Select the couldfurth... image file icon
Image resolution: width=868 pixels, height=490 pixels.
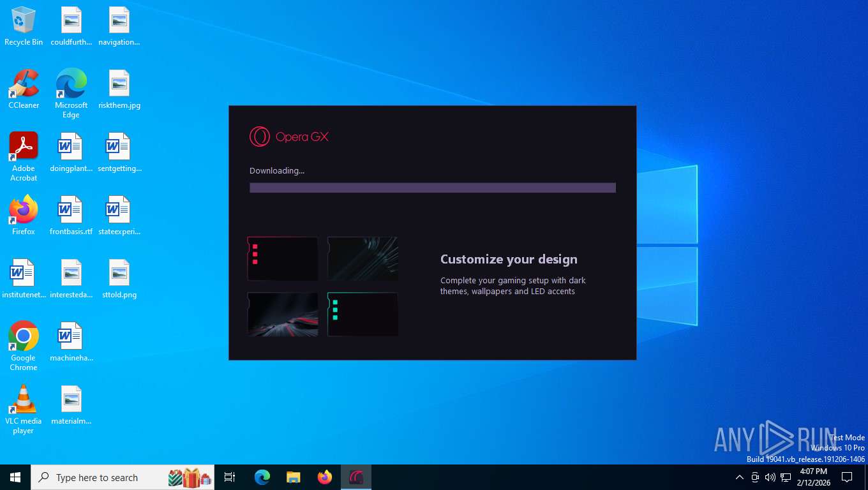[x=71, y=26]
